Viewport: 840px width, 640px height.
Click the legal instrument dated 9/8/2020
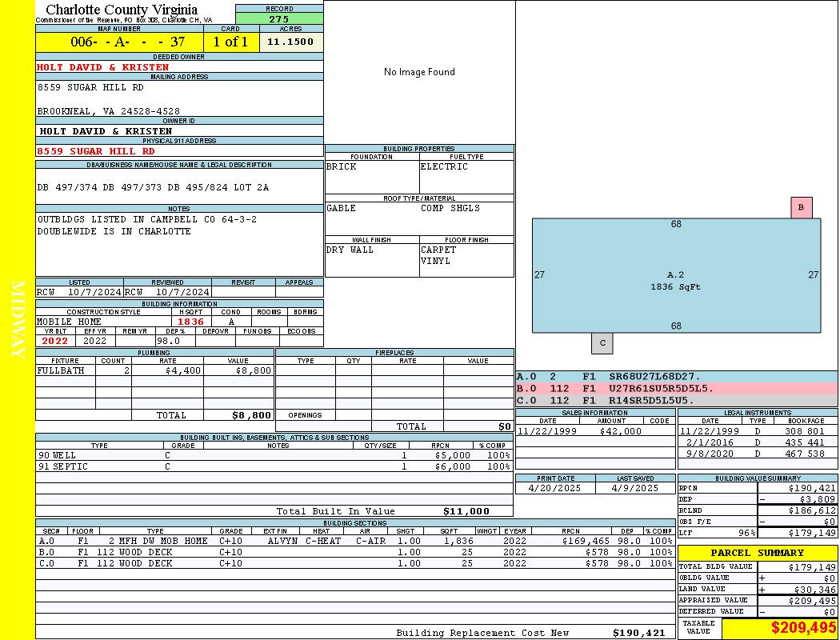coord(757,454)
